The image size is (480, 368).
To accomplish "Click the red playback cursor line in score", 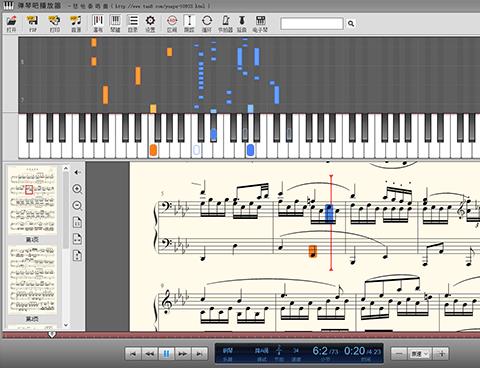I will (331, 222).
